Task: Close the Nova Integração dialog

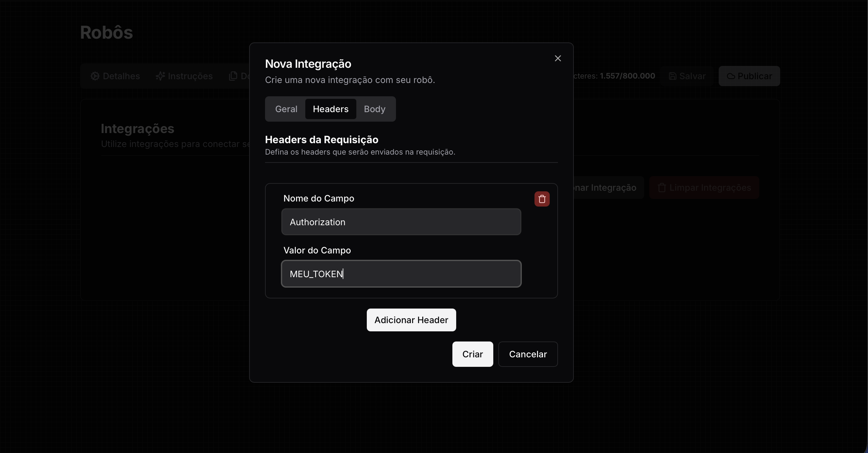Action: pos(558,58)
